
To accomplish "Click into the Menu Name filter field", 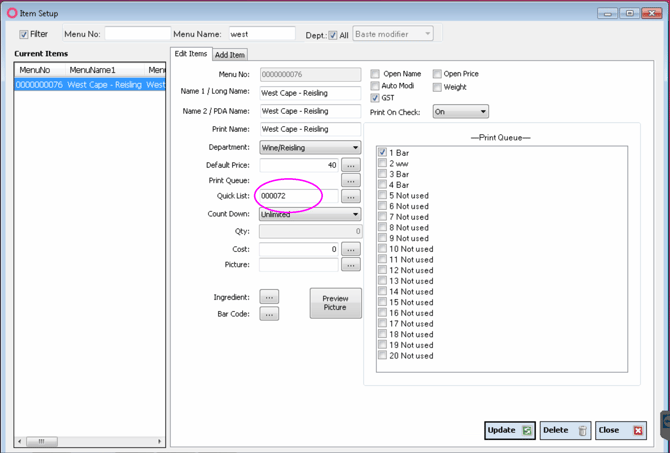I will tap(262, 34).
